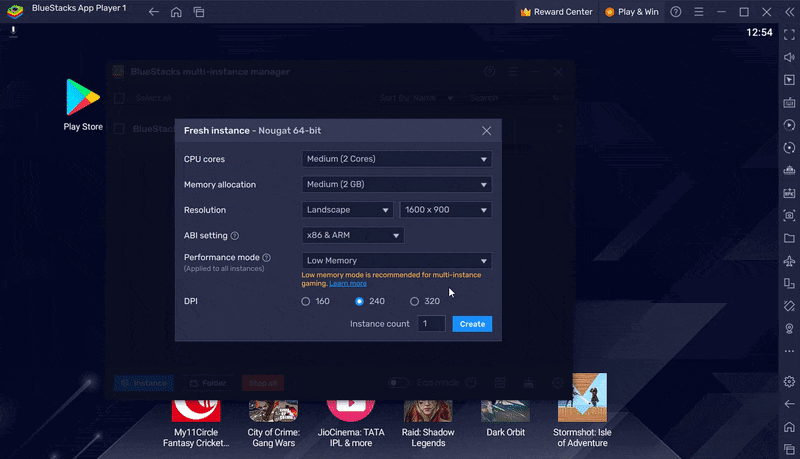Close the Fresh instance dialog

pyautogui.click(x=486, y=131)
